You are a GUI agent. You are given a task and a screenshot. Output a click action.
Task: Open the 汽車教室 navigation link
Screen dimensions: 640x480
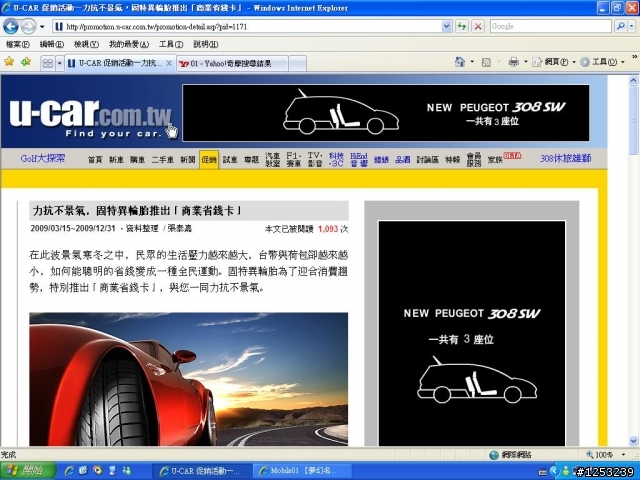tap(273, 160)
